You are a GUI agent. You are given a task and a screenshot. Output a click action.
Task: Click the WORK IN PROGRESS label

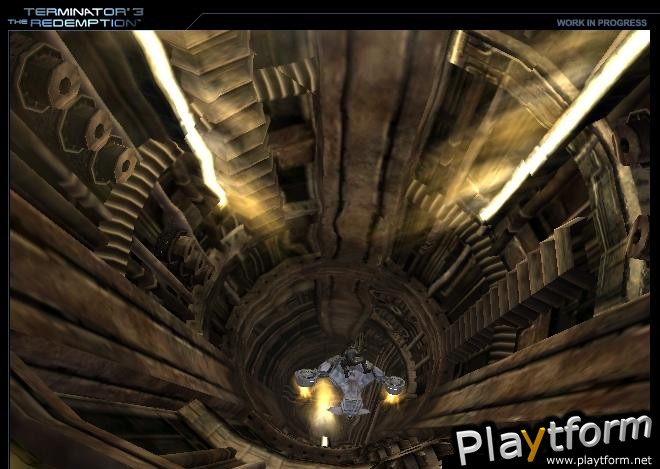(601, 23)
